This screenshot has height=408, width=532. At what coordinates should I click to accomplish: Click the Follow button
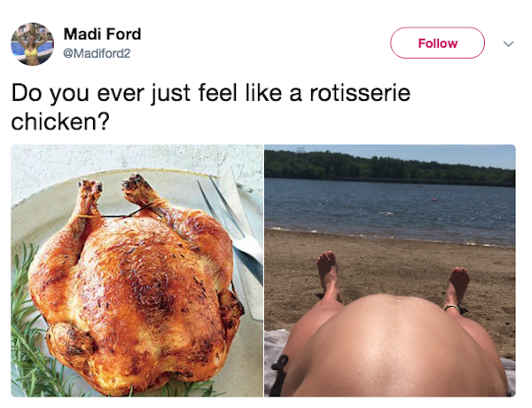437,43
